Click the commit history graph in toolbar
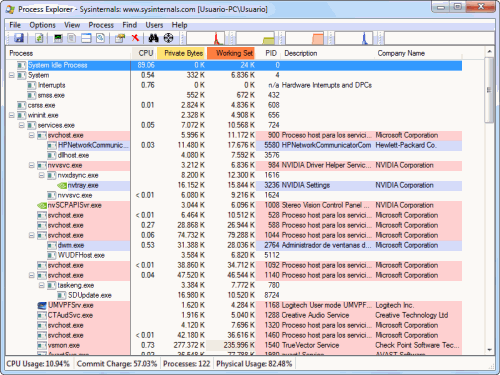 (255, 38)
